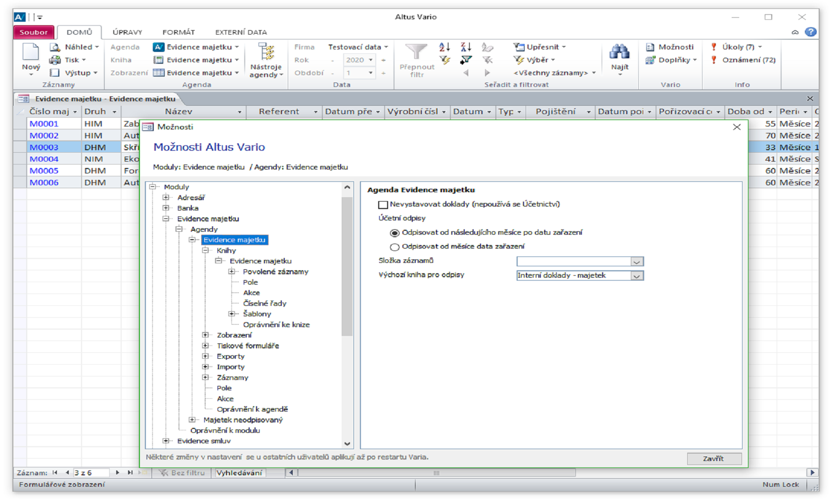Switch to the DOMŮ ribbon tab
This screenshot has width=835, height=504.
click(79, 32)
